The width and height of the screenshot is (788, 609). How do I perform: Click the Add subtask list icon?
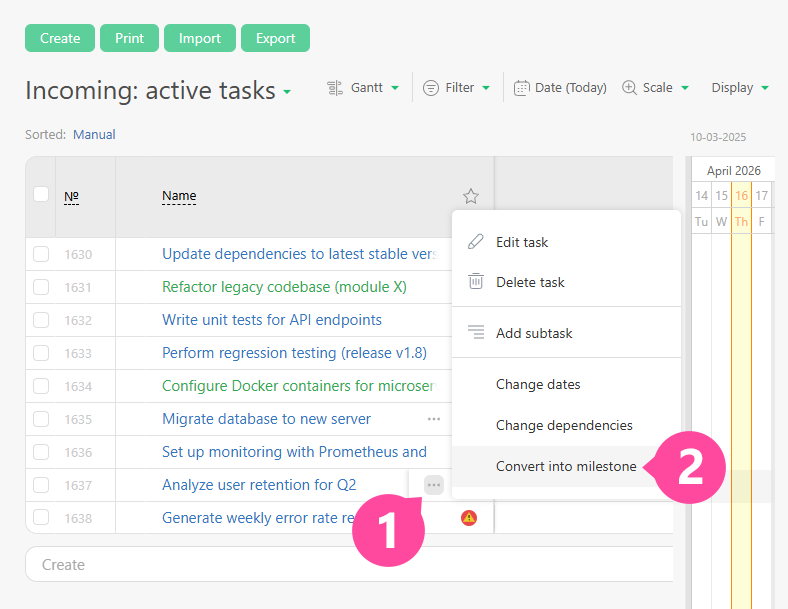(476, 333)
